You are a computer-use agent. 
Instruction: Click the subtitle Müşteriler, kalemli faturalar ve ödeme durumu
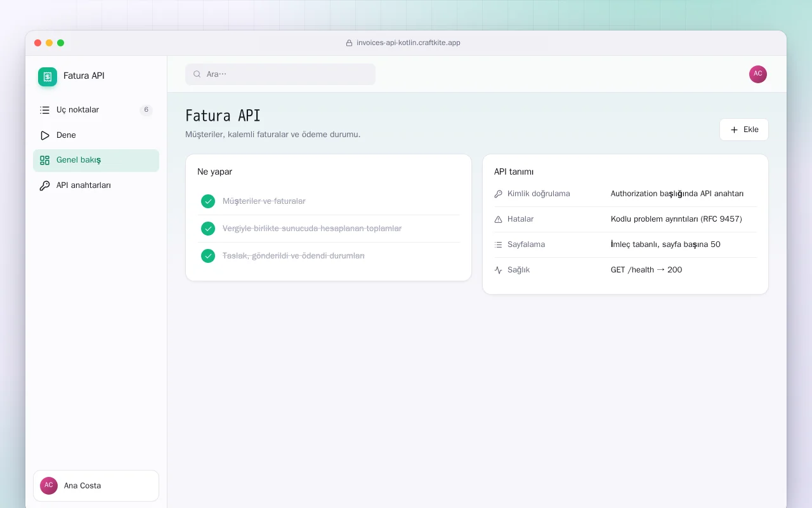273,135
